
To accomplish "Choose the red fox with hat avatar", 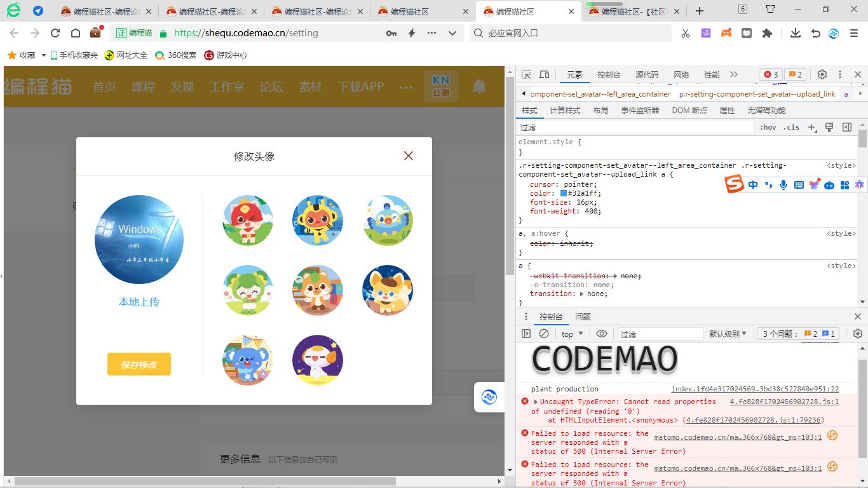I will pyautogui.click(x=248, y=220).
